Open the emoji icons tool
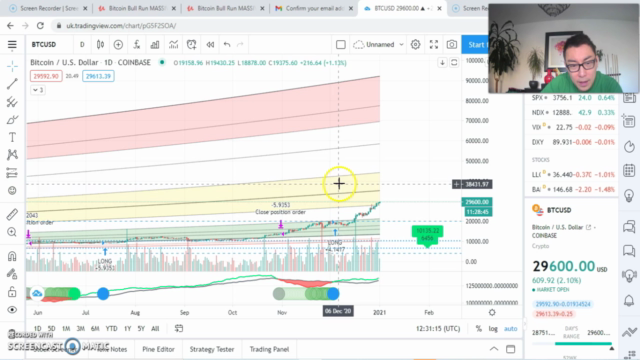The image size is (640, 360). pos(12,191)
